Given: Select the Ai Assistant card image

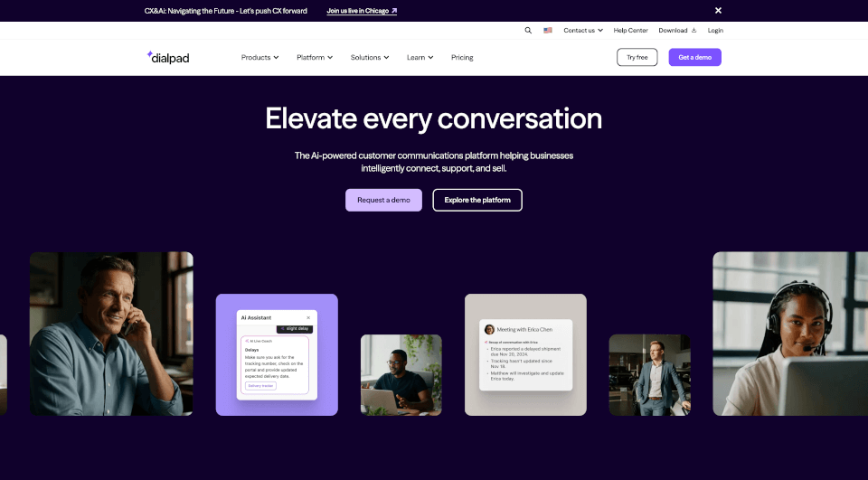Looking at the screenshot, I should coord(277,355).
